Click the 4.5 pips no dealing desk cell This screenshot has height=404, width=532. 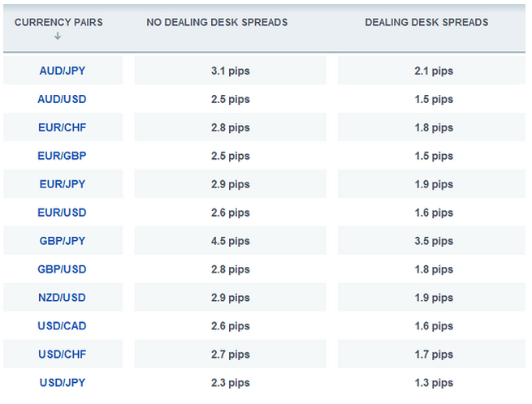click(x=229, y=241)
